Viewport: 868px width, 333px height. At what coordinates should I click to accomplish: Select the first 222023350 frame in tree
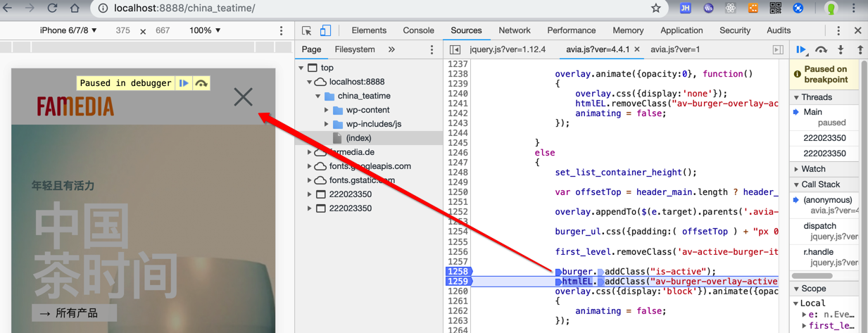(x=350, y=195)
